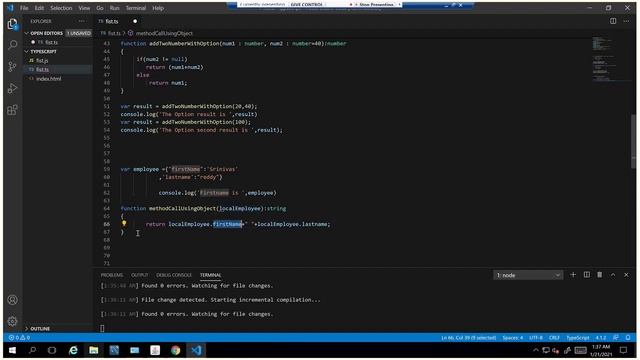This screenshot has height=360, width=640.
Task: Click the unsaved dot on first.ts tab
Action: coord(135,21)
